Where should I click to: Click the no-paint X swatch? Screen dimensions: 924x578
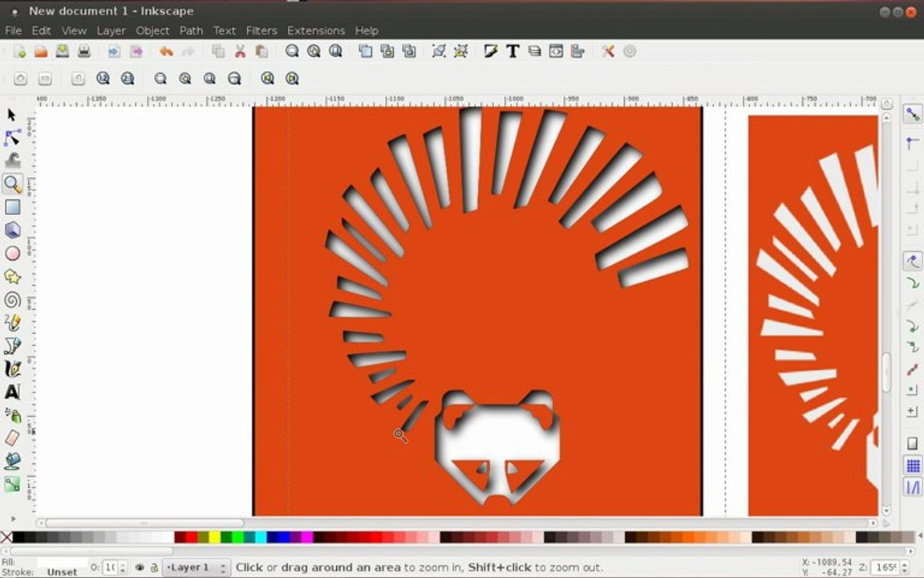click(6, 537)
